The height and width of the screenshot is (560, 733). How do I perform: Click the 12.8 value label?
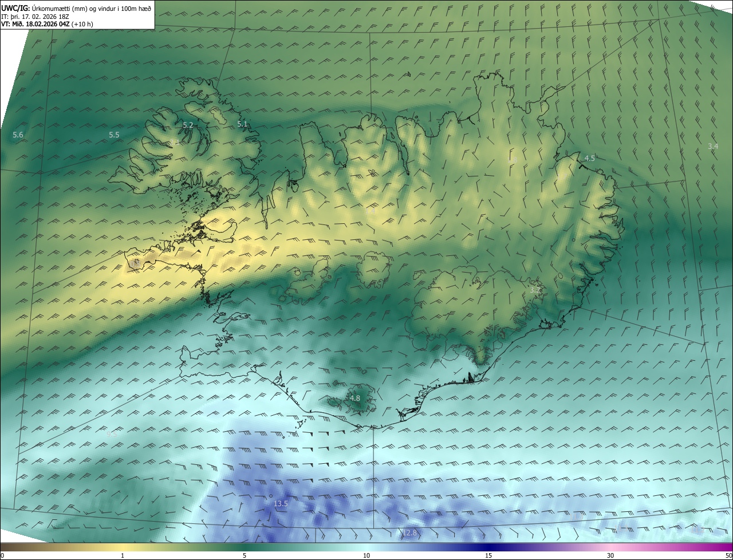(410, 533)
